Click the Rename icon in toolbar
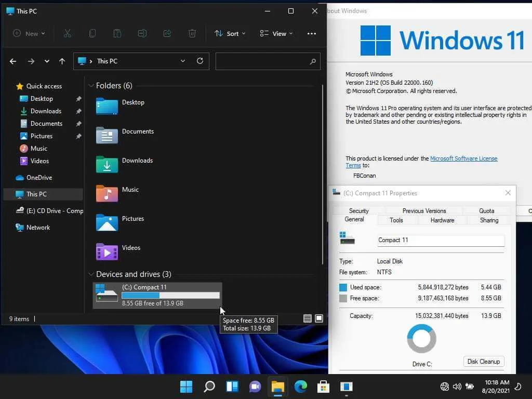This screenshot has width=532, height=399. point(142,33)
